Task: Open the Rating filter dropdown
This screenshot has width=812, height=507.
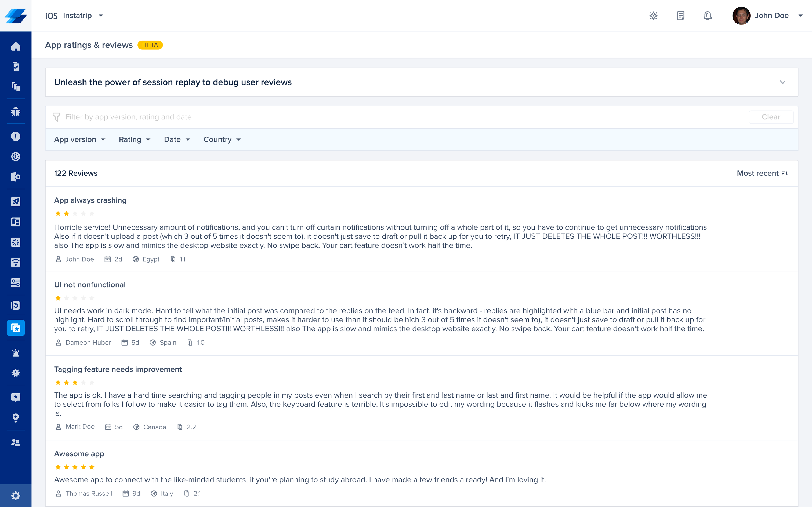Action: (x=134, y=139)
